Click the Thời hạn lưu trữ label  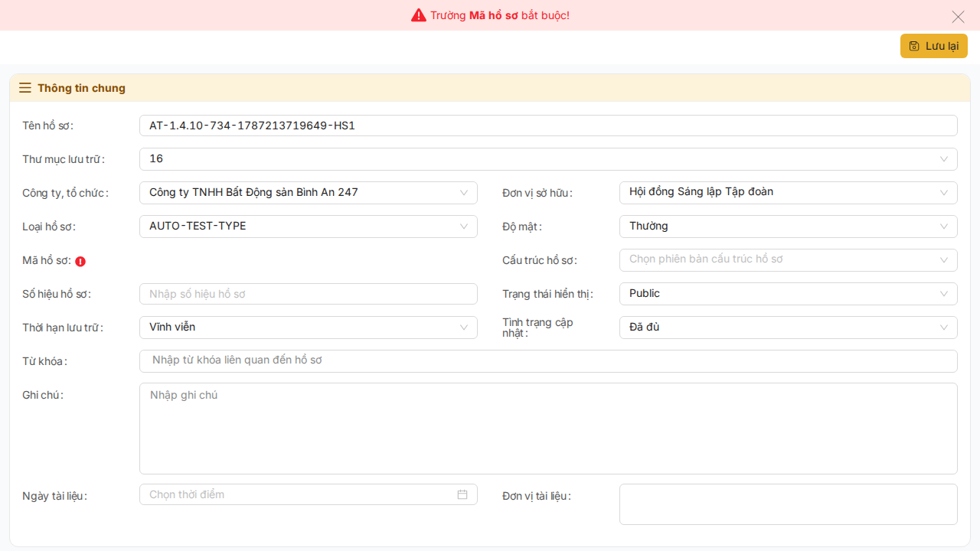coord(63,328)
